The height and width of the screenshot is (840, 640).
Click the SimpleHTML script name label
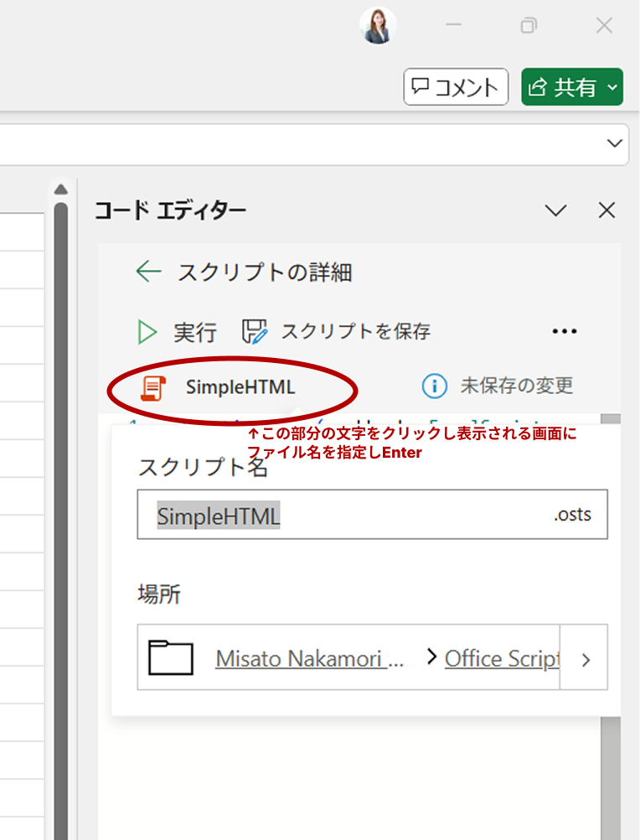[x=240, y=386]
